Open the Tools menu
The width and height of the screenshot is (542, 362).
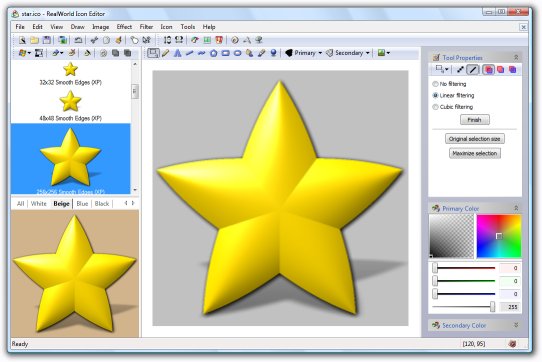[x=188, y=27]
